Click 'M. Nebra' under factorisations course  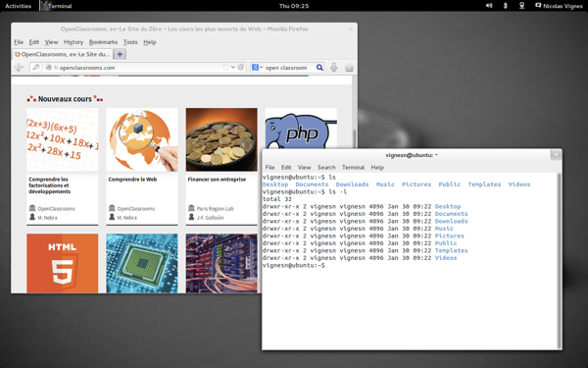[47, 218]
